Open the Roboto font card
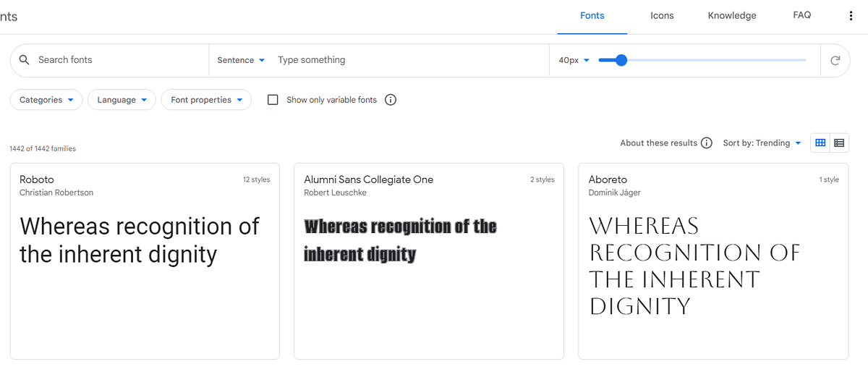This screenshot has width=868, height=372. pyautogui.click(x=145, y=261)
